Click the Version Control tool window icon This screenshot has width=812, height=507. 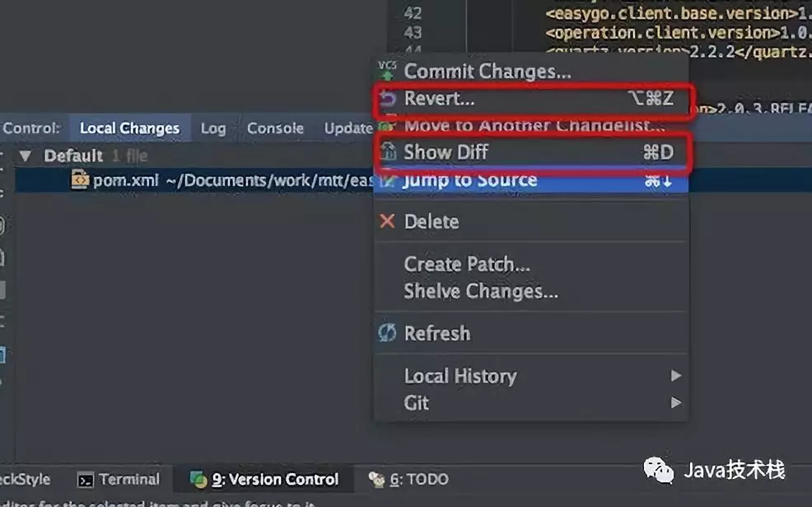[198, 480]
